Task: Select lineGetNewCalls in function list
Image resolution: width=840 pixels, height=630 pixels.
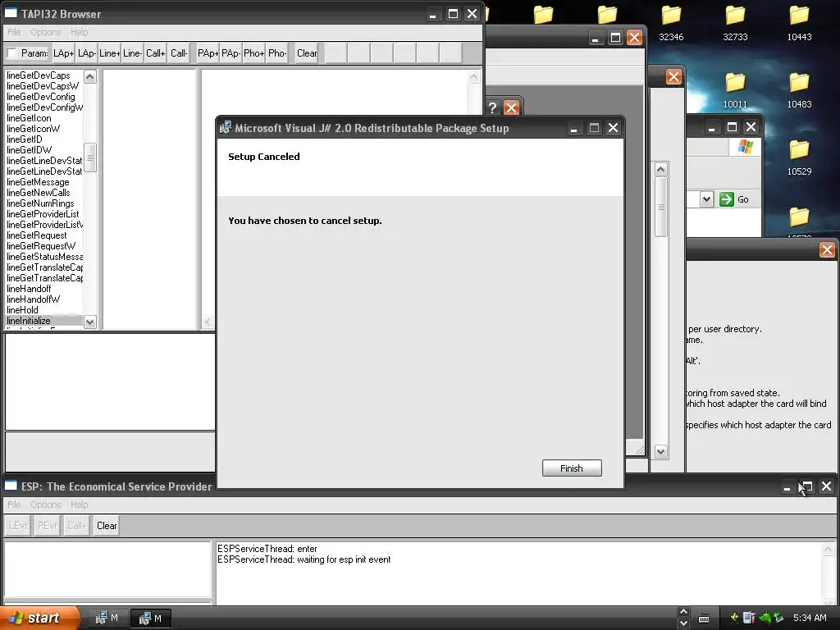Action: pyautogui.click(x=38, y=193)
